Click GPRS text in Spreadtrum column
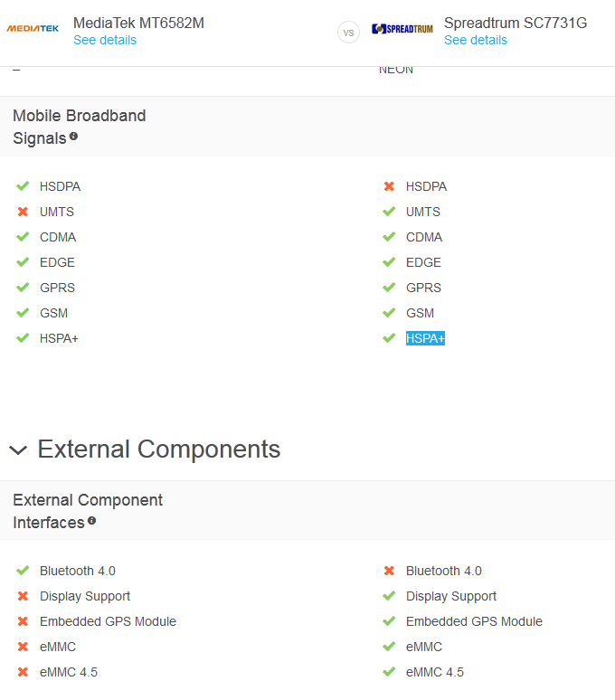 pyautogui.click(x=423, y=288)
